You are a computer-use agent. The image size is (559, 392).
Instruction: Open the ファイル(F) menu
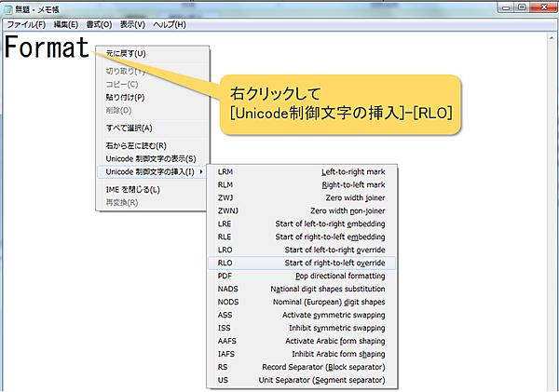click(x=27, y=23)
